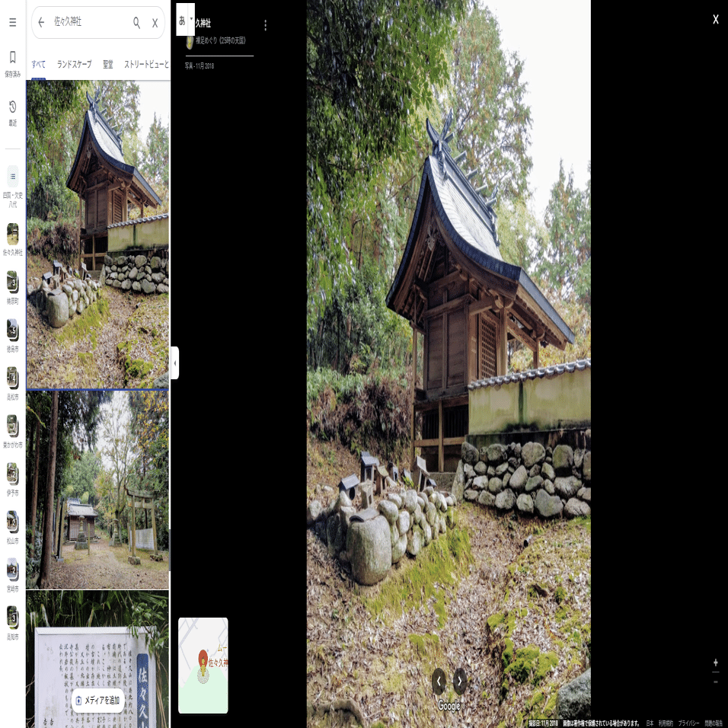Open 徳島市 recent item in sidebar
728x728 pixels.
tap(12, 335)
